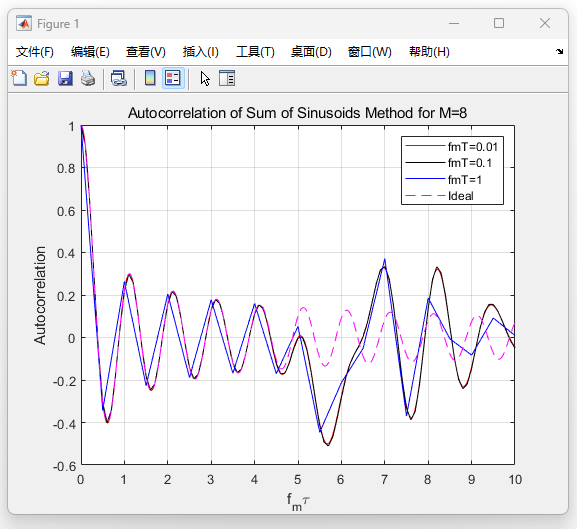577x529 pixels.
Task: Click the MATLAB logo in the title bar
Action: click(x=24, y=24)
